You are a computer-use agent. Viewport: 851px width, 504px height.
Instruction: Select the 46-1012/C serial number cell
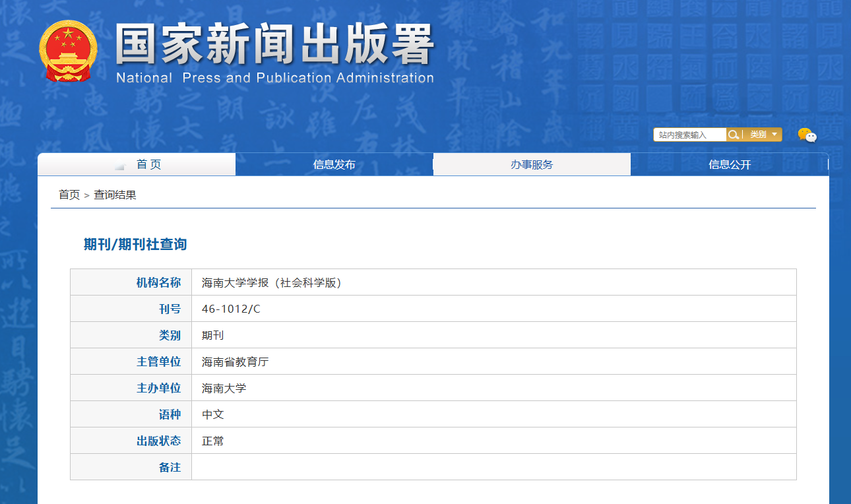(x=231, y=309)
